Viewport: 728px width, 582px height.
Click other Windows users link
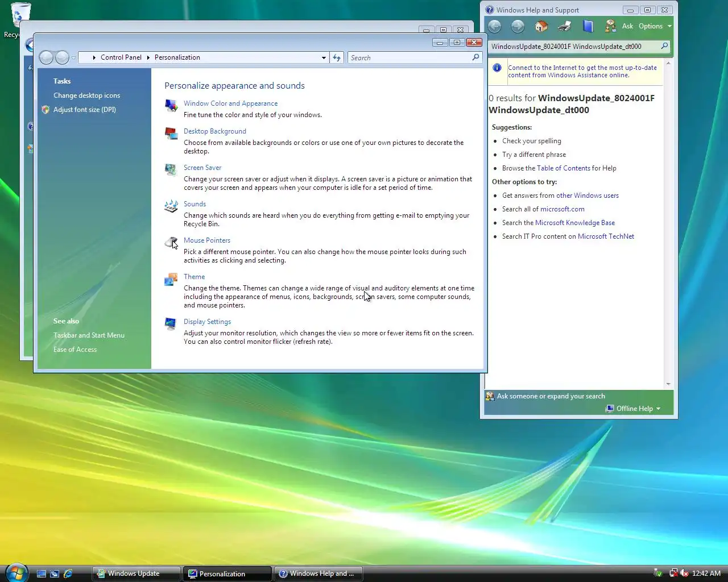point(588,196)
